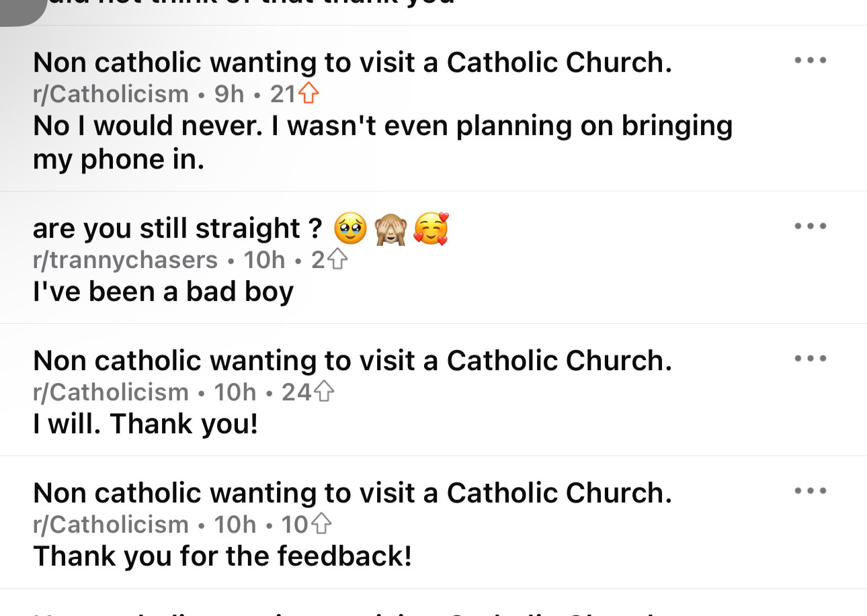Select the "I've been a bad boy" comment
The height and width of the screenshot is (616, 867).
[163, 292]
